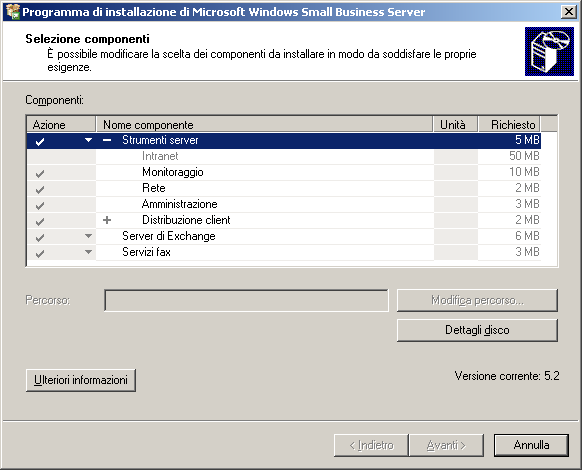Click the Versione corrente: 5.2 text
The width and height of the screenshot is (582, 470).
click(x=507, y=376)
